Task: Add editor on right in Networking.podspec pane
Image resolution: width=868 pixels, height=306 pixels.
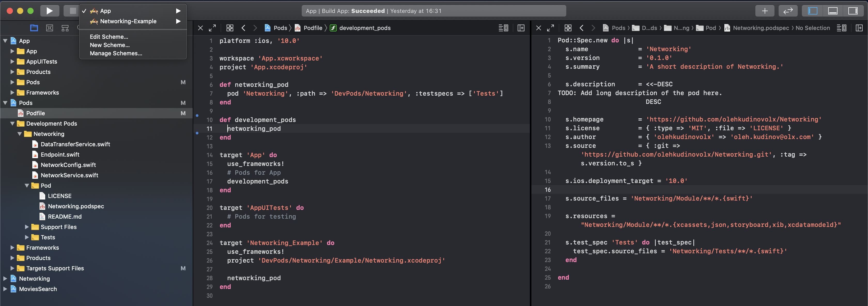Action: 859,28
